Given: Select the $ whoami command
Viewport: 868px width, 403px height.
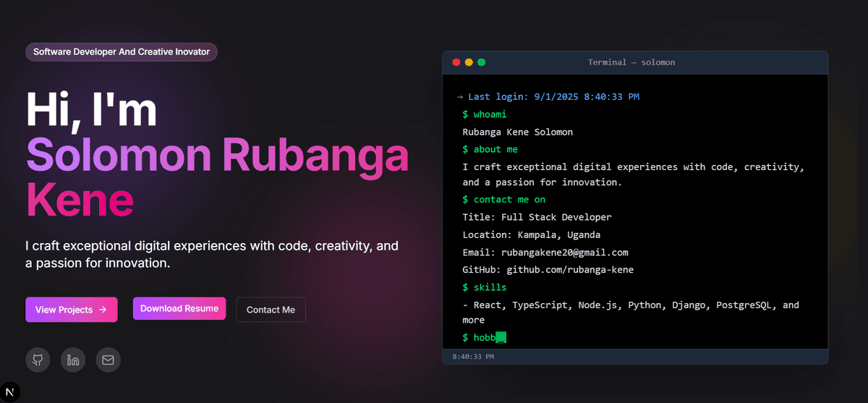Looking at the screenshot, I should coord(485,114).
